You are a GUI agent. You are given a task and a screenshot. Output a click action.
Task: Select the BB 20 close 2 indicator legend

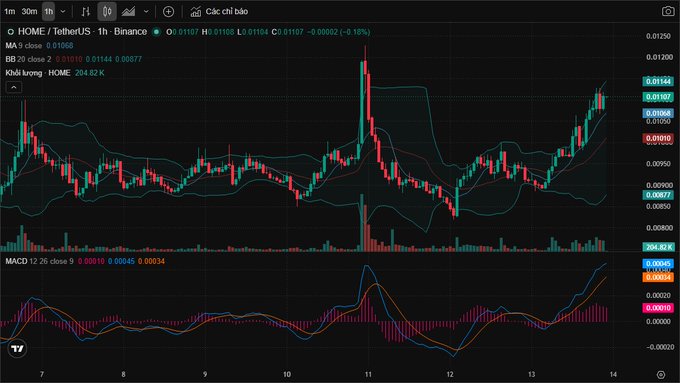[28, 59]
